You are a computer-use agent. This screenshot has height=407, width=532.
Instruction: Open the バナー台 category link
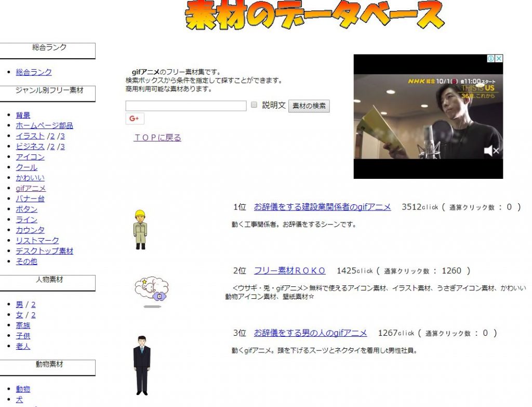pos(30,199)
